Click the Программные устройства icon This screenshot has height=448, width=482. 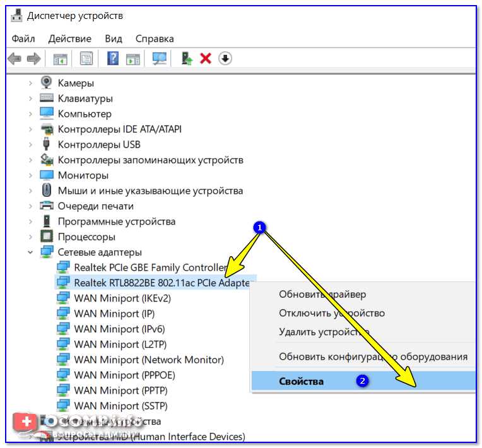coord(47,221)
